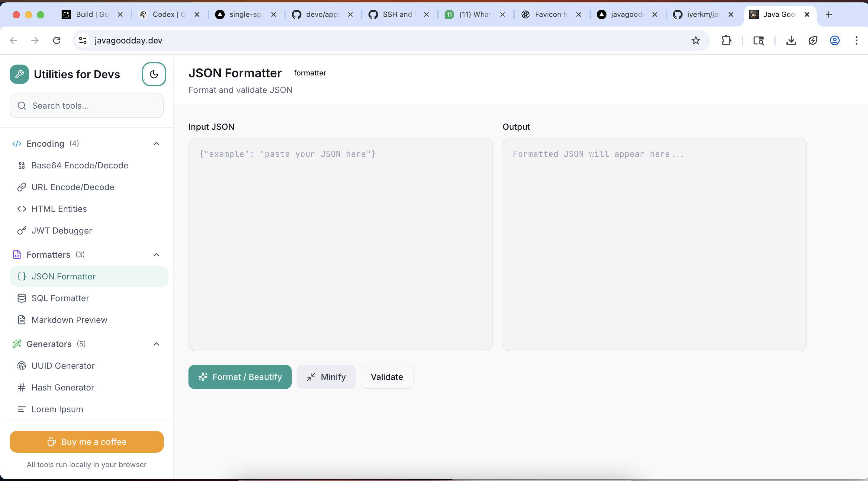Switch to the SSH and GitHub tab
Image resolution: width=868 pixels, height=481 pixels.
tap(399, 14)
